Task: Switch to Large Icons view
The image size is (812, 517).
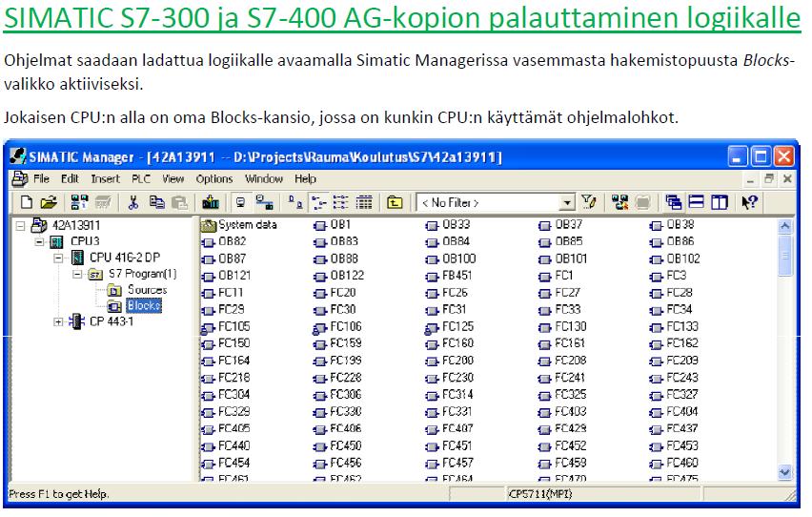Action: 295,201
